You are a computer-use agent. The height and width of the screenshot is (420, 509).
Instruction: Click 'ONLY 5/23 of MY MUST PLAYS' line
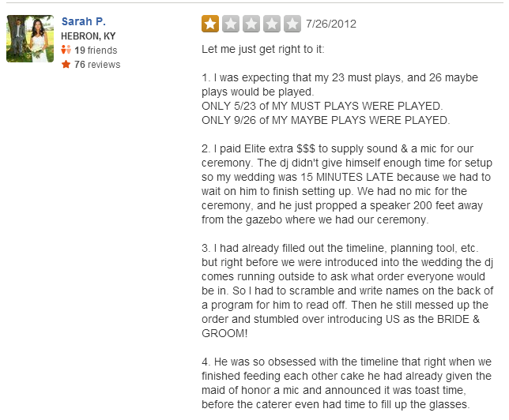[322, 106]
